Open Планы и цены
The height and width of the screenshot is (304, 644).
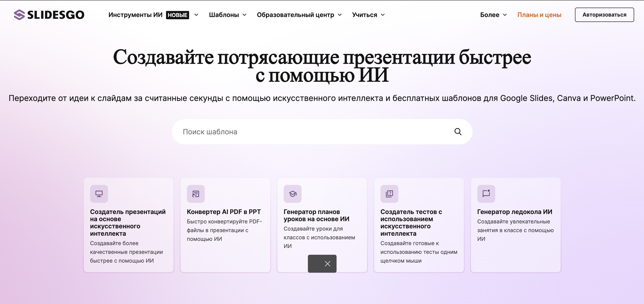540,15
